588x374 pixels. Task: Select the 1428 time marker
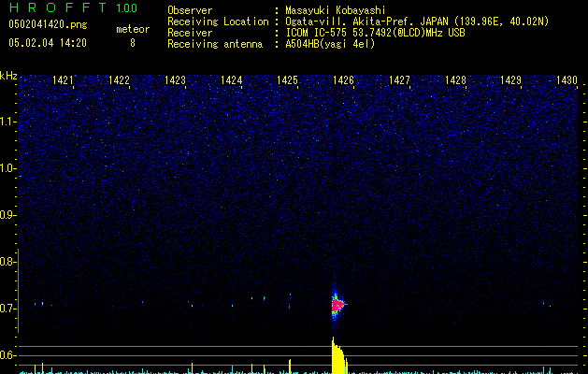coord(455,81)
